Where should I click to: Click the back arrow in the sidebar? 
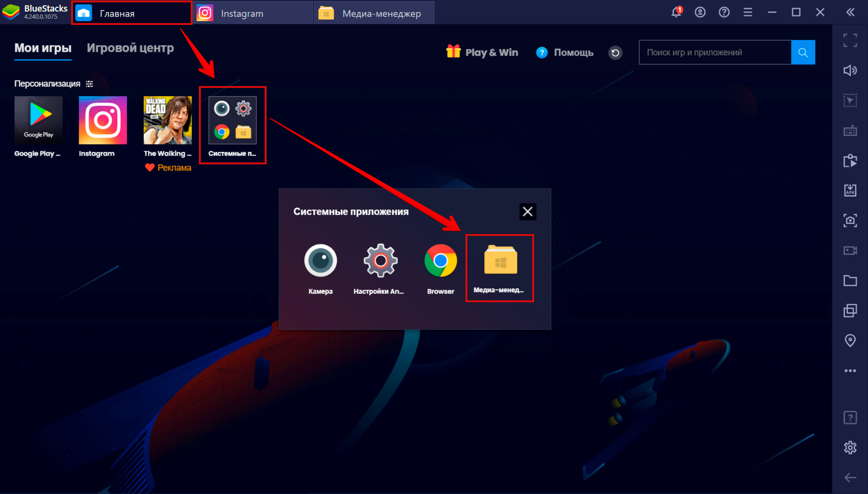coord(850,477)
